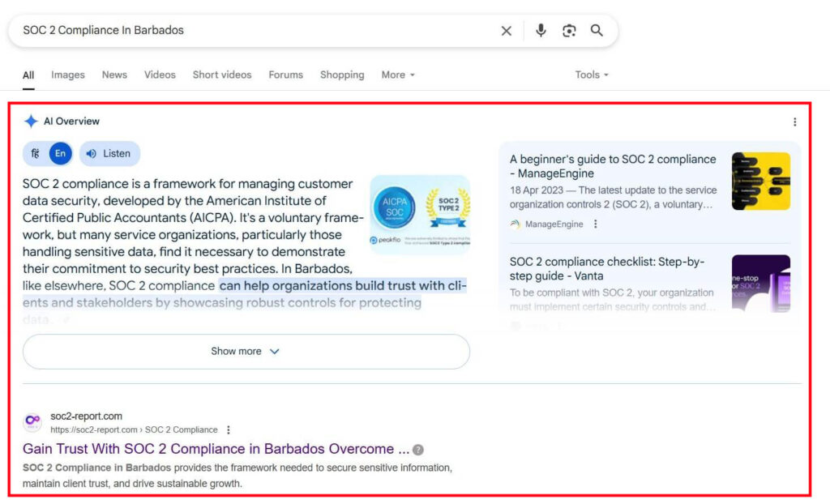Image resolution: width=830 pixels, height=504 pixels.
Task: Click the '18 Apr 2023' article snippet
Action: click(613, 198)
